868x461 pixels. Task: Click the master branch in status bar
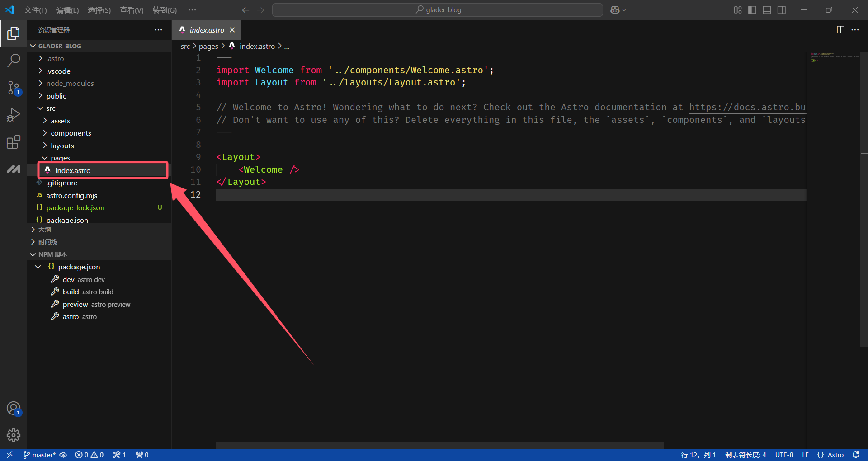coord(40,455)
